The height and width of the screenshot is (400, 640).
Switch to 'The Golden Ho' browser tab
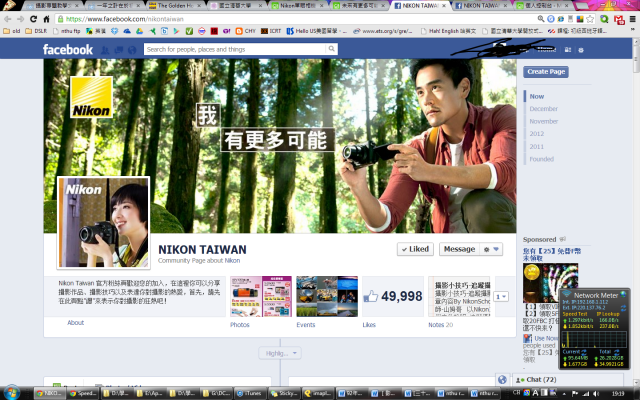[x=176, y=6]
